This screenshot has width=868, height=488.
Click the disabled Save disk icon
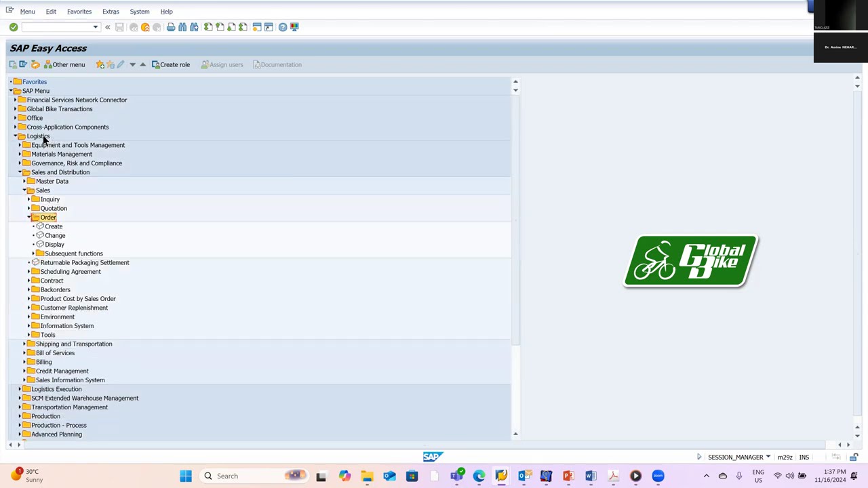pos(119,27)
